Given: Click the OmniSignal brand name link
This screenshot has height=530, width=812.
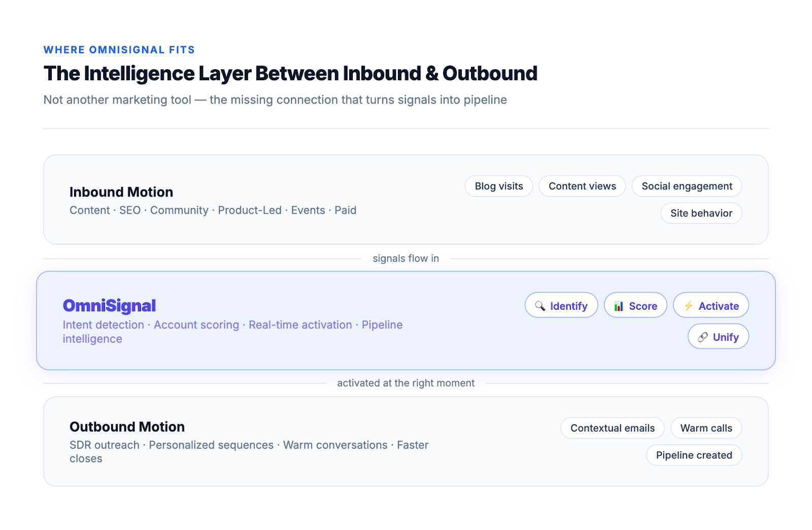Looking at the screenshot, I should pos(109,305).
